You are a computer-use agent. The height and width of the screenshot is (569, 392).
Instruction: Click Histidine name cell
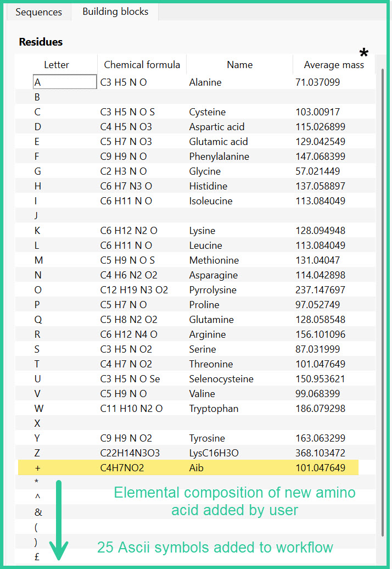208,186
